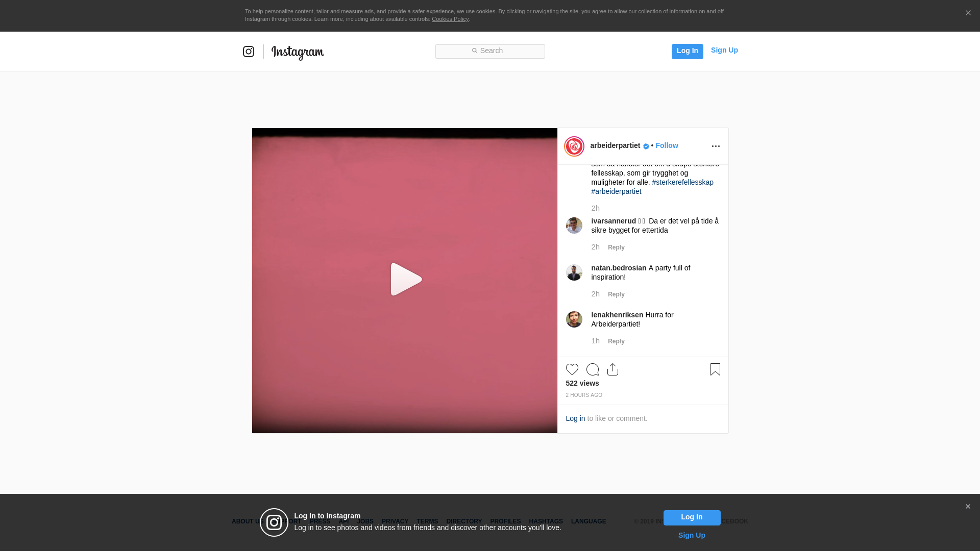Open arbeiderpartiet profile avatar
The image size is (980, 551).
[x=574, y=146]
